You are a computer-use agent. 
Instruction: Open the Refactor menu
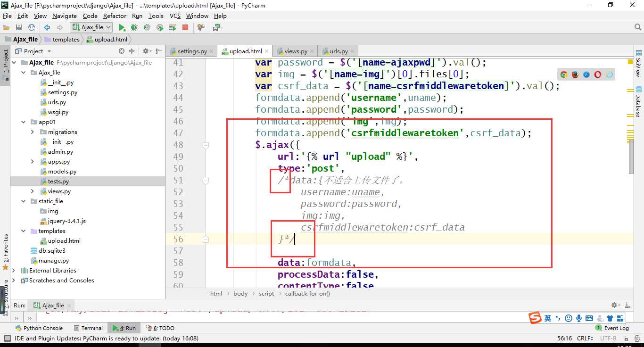(115, 16)
